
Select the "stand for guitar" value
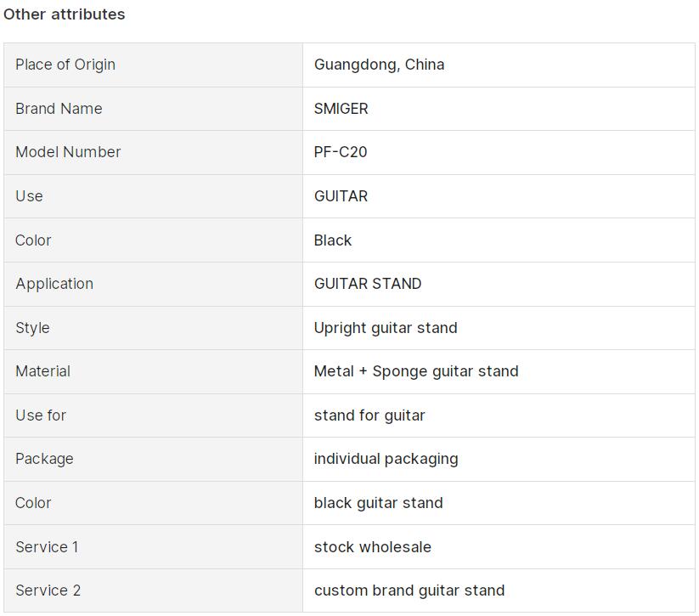(x=369, y=415)
